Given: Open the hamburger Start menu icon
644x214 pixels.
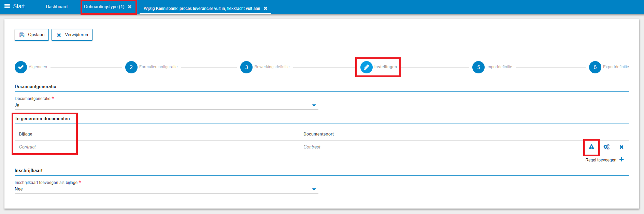Looking at the screenshot, I should pos(7,6).
